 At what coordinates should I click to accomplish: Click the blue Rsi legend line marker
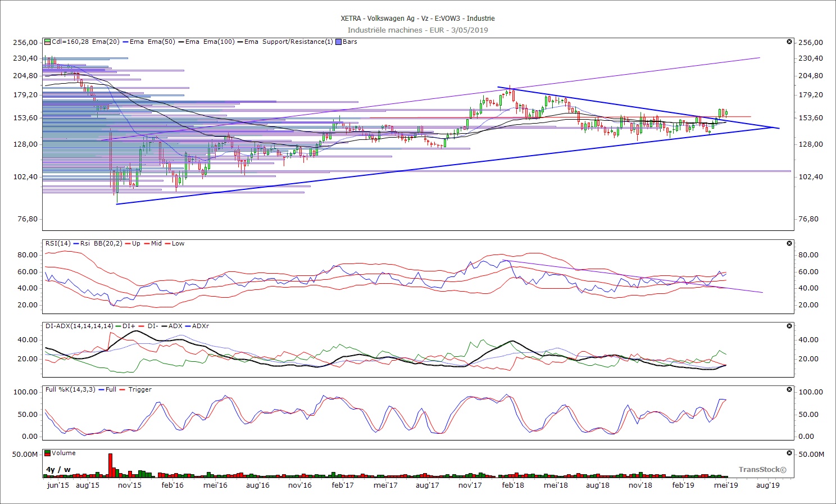click(x=76, y=243)
